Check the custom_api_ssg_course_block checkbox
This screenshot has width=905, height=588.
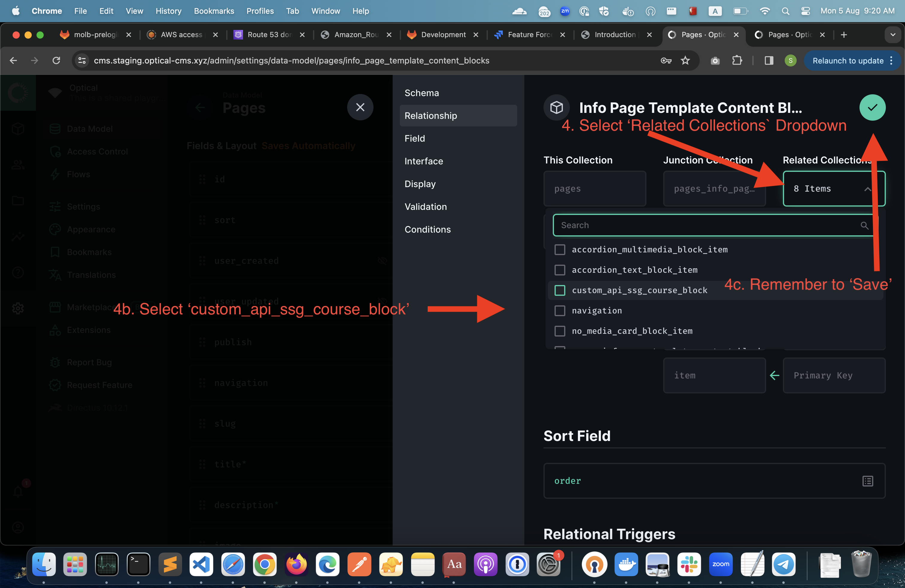560,290
